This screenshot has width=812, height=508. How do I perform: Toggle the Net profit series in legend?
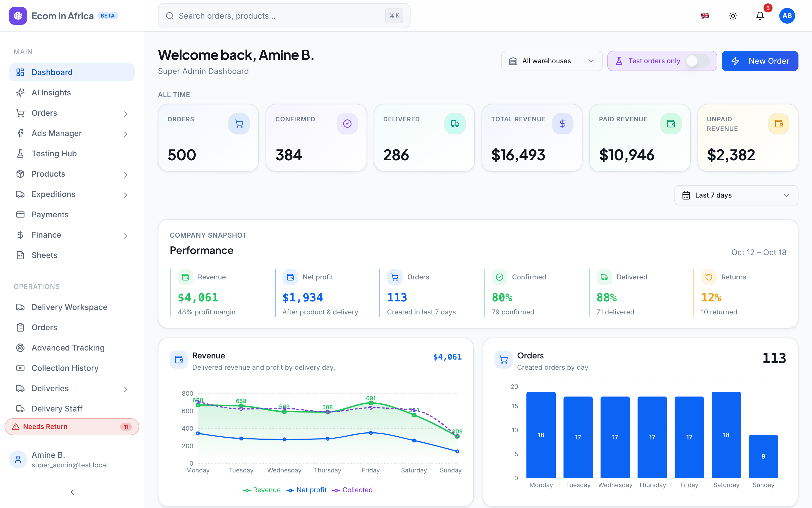tap(306, 490)
